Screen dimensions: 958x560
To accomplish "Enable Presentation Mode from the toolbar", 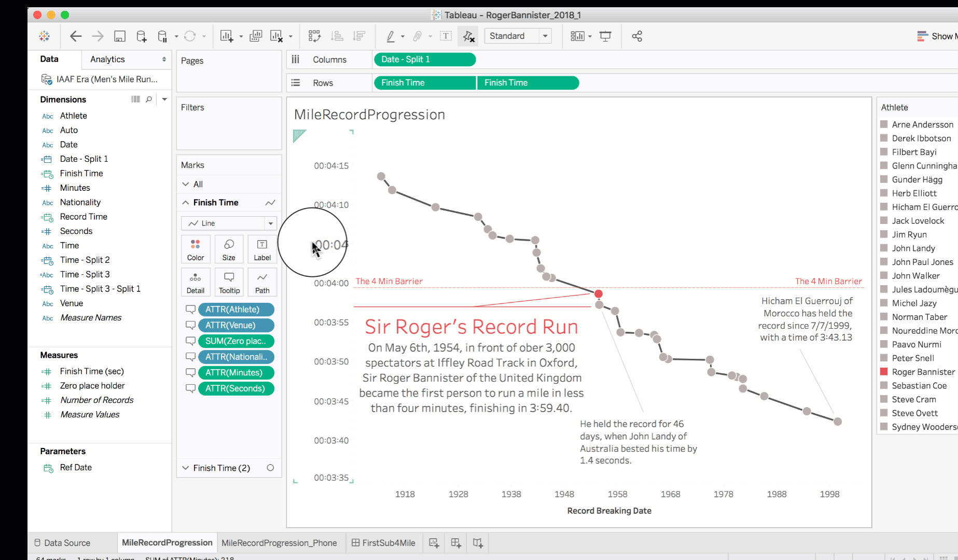I will click(x=606, y=36).
